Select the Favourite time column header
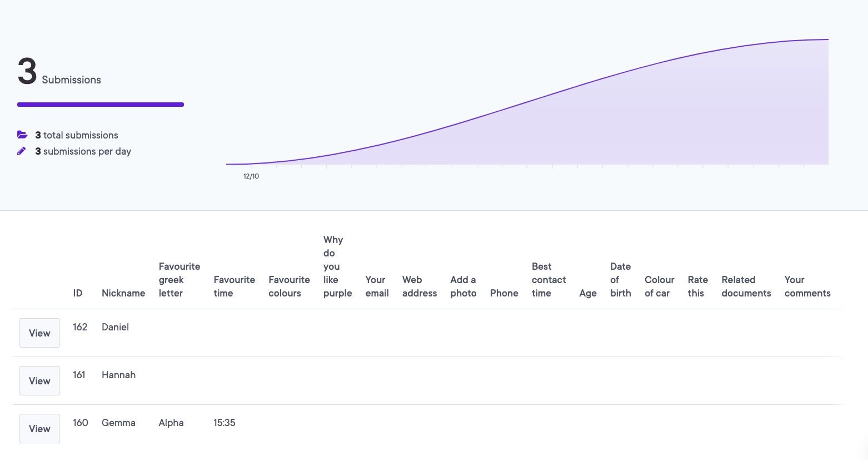The height and width of the screenshot is (460, 868). click(x=234, y=286)
